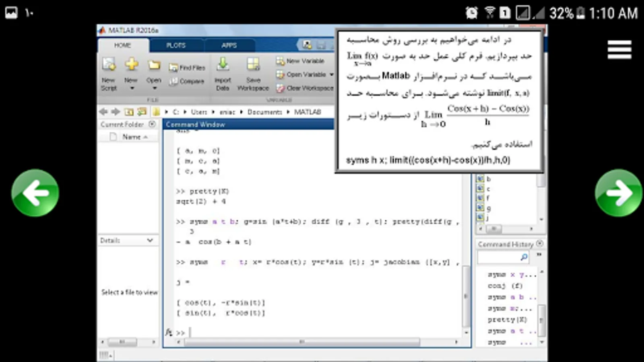Viewport: 644px width, 362px height.
Task: Click Compare in the toolbar
Action: coord(187,81)
